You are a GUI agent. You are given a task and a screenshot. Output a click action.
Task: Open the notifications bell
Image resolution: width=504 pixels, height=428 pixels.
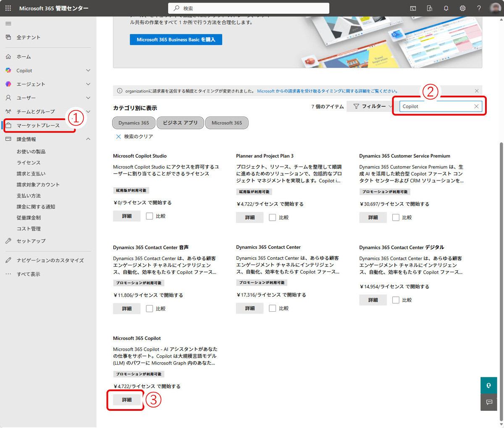[x=446, y=8]
